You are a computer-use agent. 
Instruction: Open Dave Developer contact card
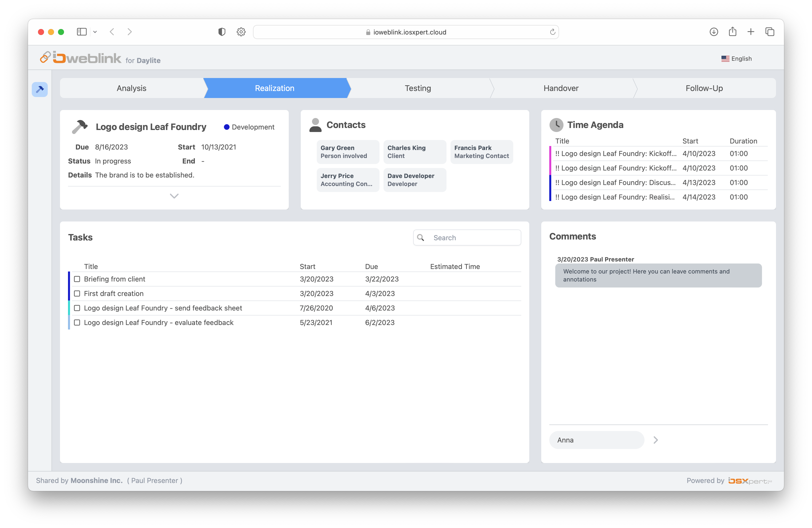tap(414, 180)
